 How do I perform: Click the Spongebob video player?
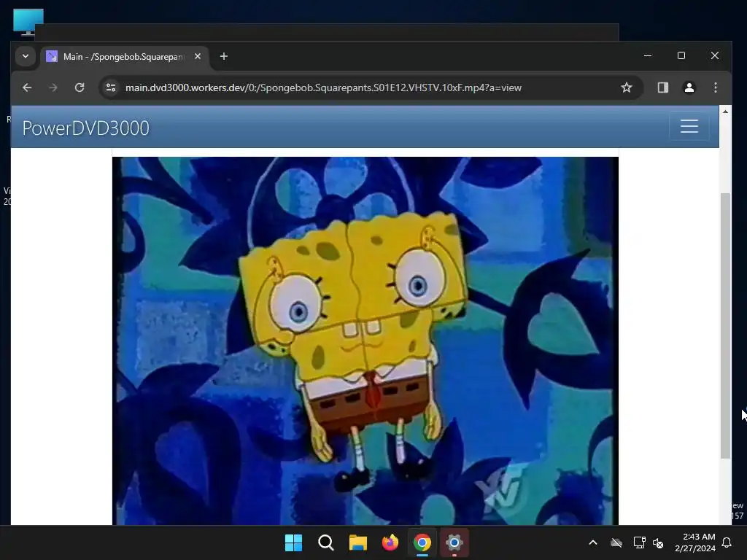coord(365,341)
